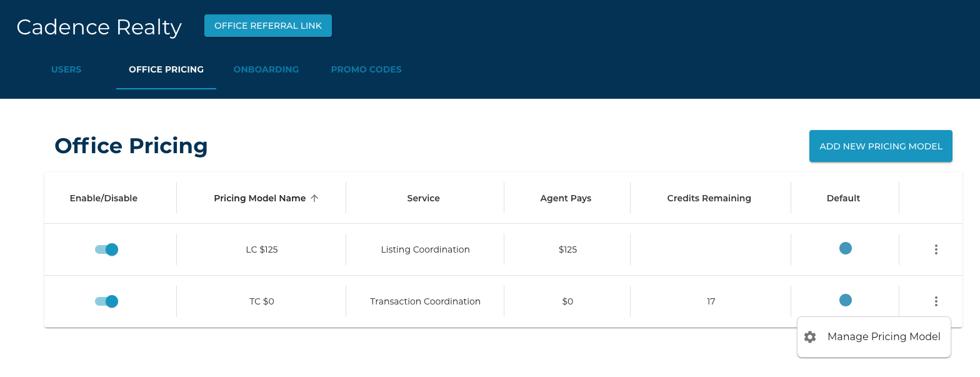
Task: Select the TC $0 pricing model name cell
Action: 261,301
